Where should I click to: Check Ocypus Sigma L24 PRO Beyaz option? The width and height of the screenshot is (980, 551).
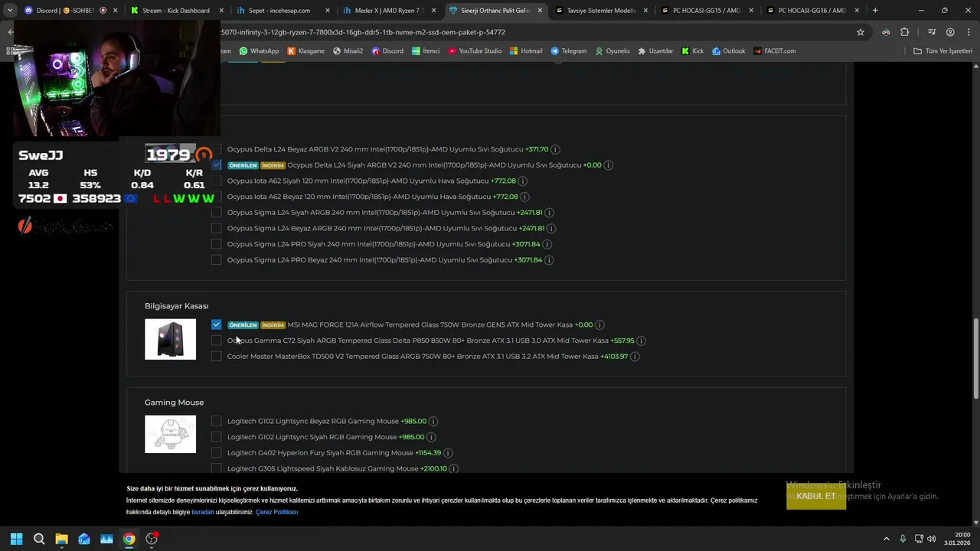(x=217, y=260)
